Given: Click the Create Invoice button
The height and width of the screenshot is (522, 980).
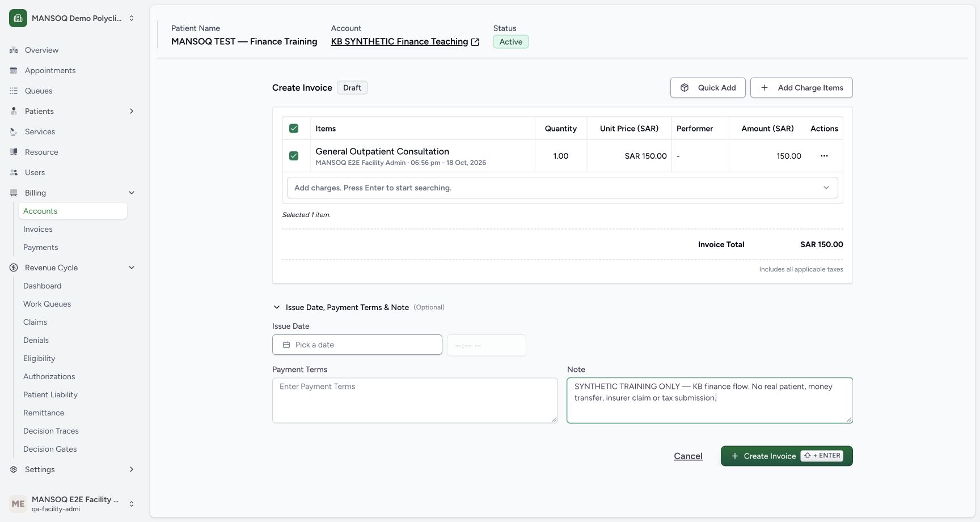Looking at the screenshot, I should tap(787, 456).
